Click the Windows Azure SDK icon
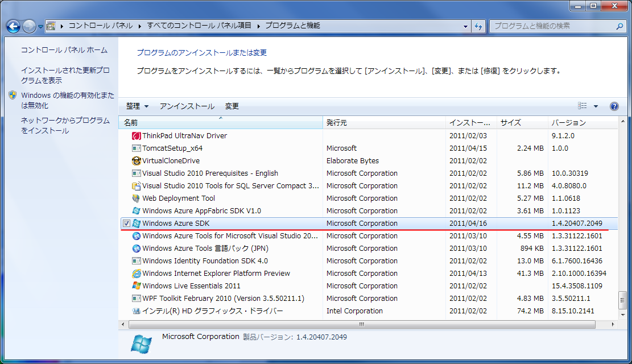This screenshot has width=632, height=364. (136, 224)
